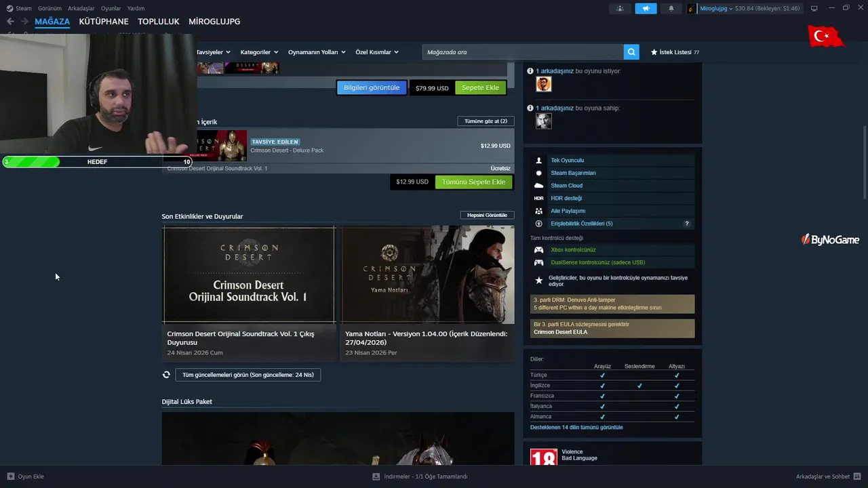Switch to the TOPLULUK tab
Image resolution: width=868 pixels, height=488 pixels.
[159, 22]
